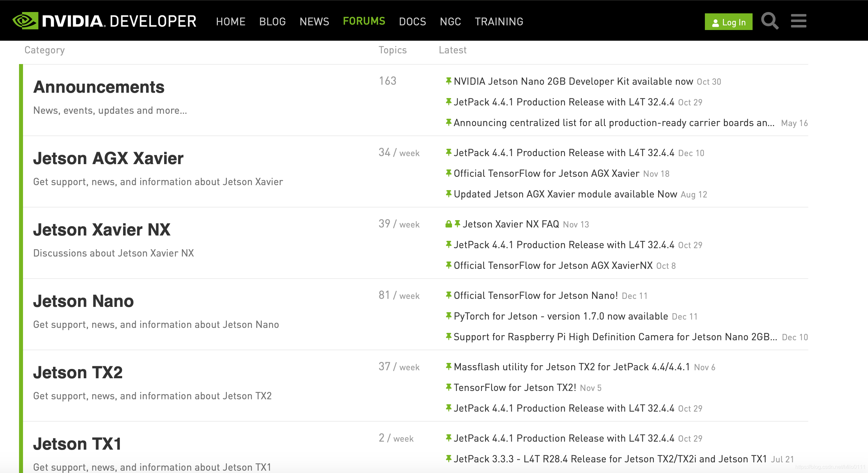Click the Nov 13 date on Xavier NX FAQ
Screen dimensions: 868x473
576,225
